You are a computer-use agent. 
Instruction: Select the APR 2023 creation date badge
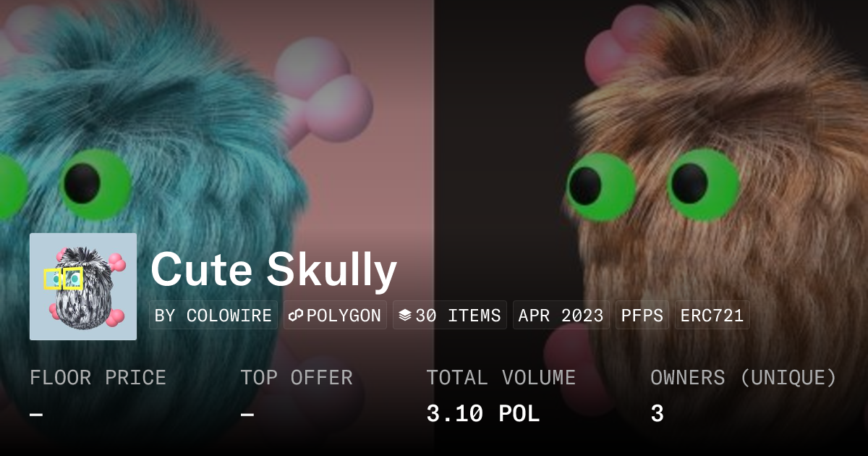tap(561, 316)
